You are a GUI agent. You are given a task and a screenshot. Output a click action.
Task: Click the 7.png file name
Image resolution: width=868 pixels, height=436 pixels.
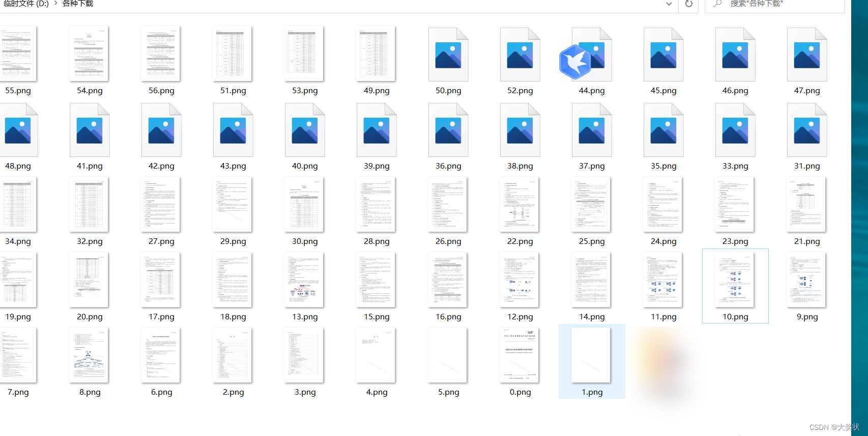click(x=18, y=392)
